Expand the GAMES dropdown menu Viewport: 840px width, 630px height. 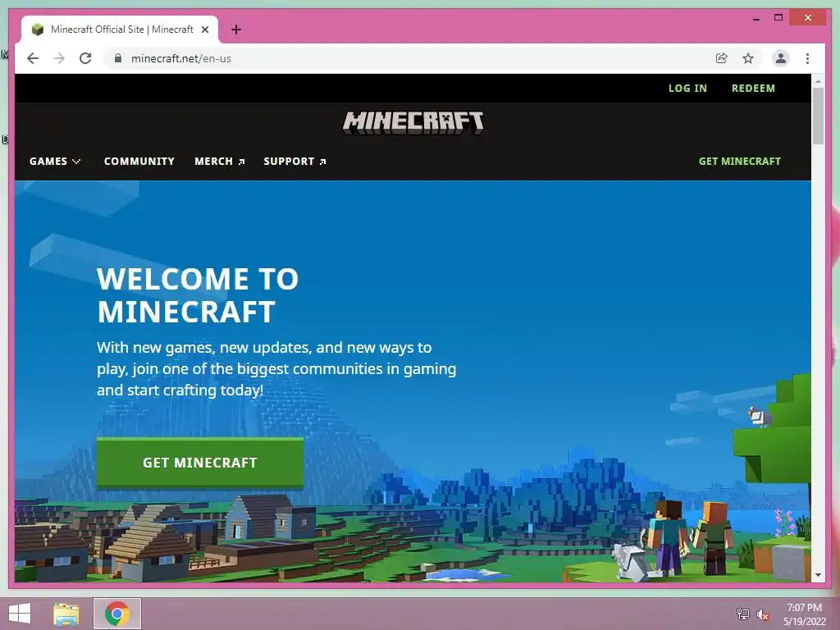point(55,162)
